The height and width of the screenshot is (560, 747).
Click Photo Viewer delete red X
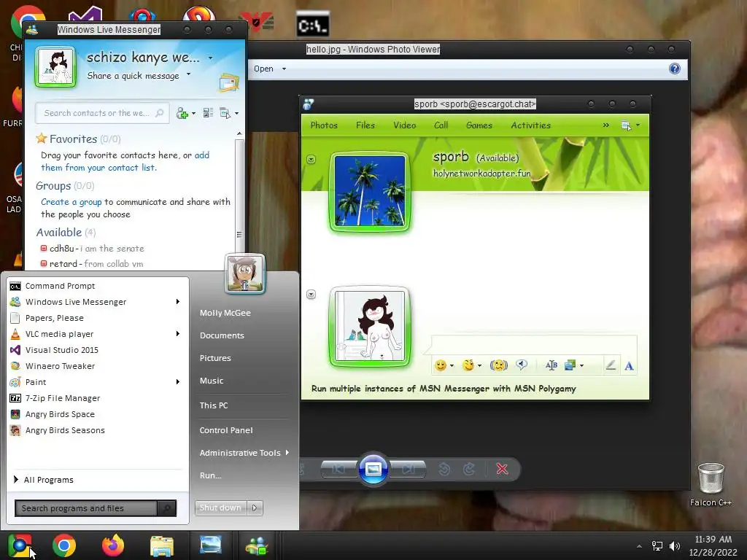(x=502, y=469)
